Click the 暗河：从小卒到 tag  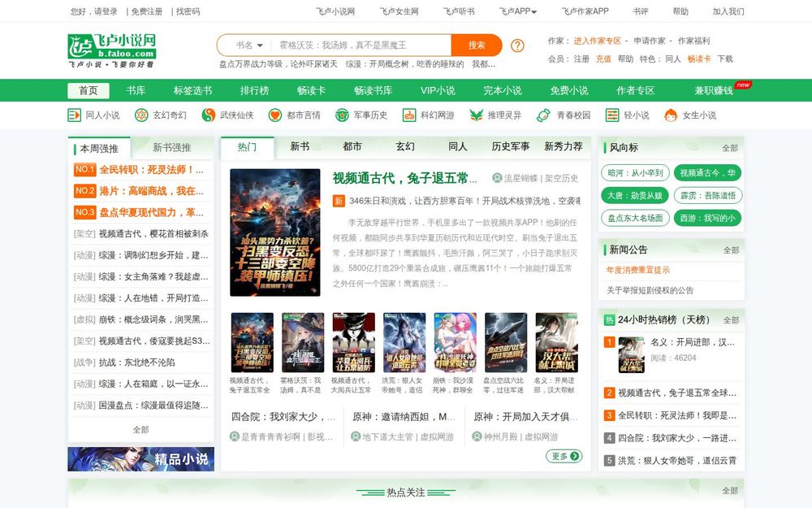(x=636, y=172)
